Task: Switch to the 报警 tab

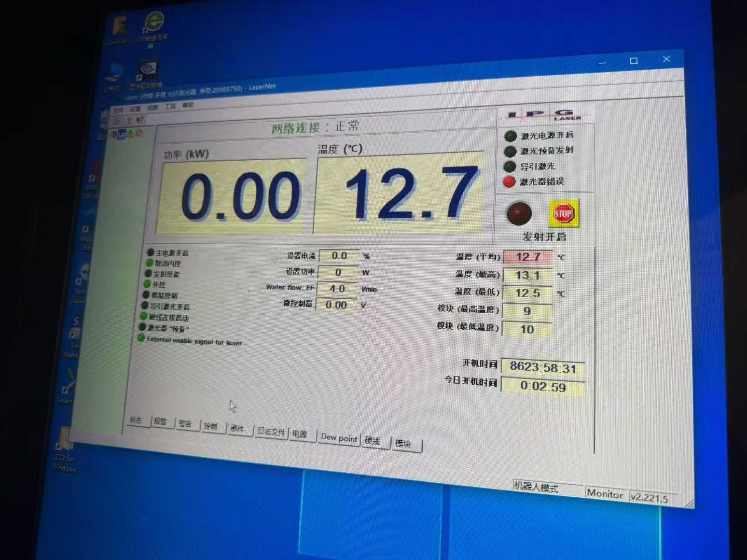Action: [161, 423]
